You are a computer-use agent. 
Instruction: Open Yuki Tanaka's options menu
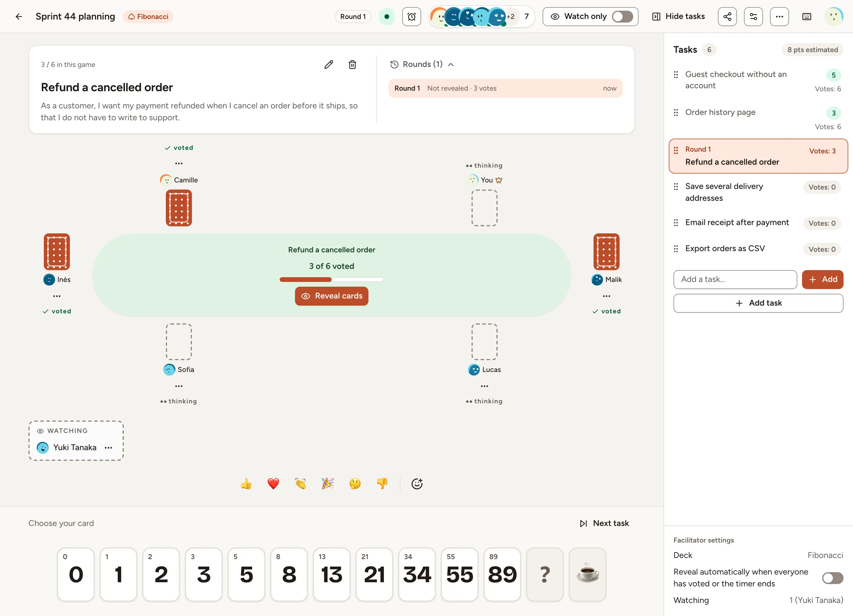point(108,447)
